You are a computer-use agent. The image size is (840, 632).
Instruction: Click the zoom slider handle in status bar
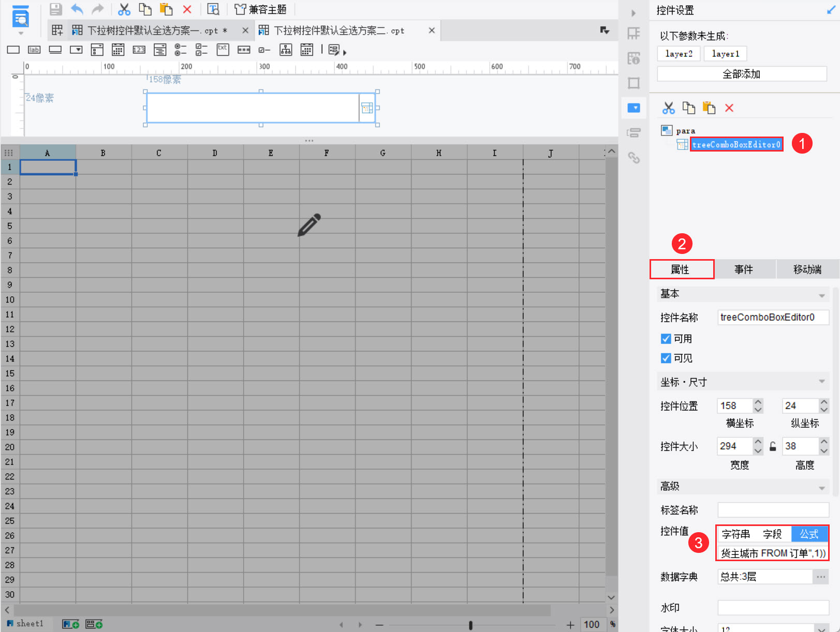tap(470, 625)
